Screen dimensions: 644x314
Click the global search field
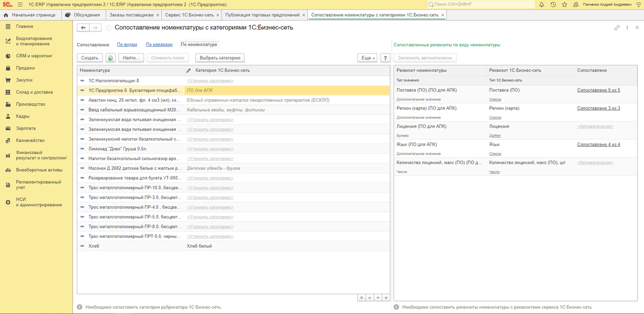point(480,4)
